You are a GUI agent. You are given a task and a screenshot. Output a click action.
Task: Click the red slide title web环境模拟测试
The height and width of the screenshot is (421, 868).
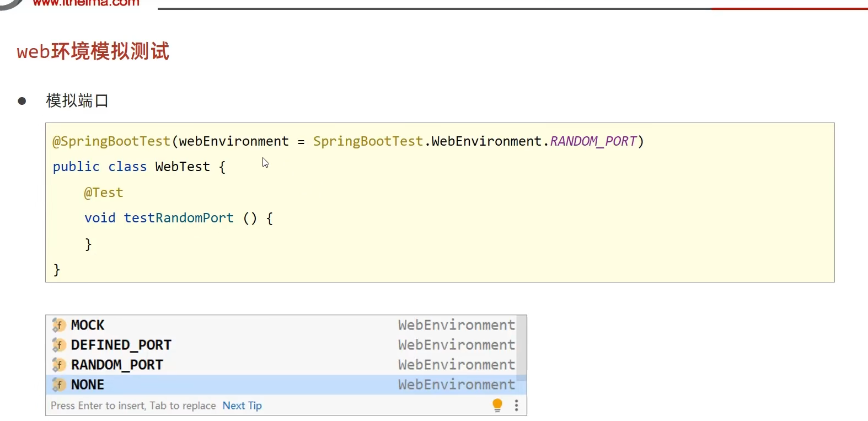93,51
